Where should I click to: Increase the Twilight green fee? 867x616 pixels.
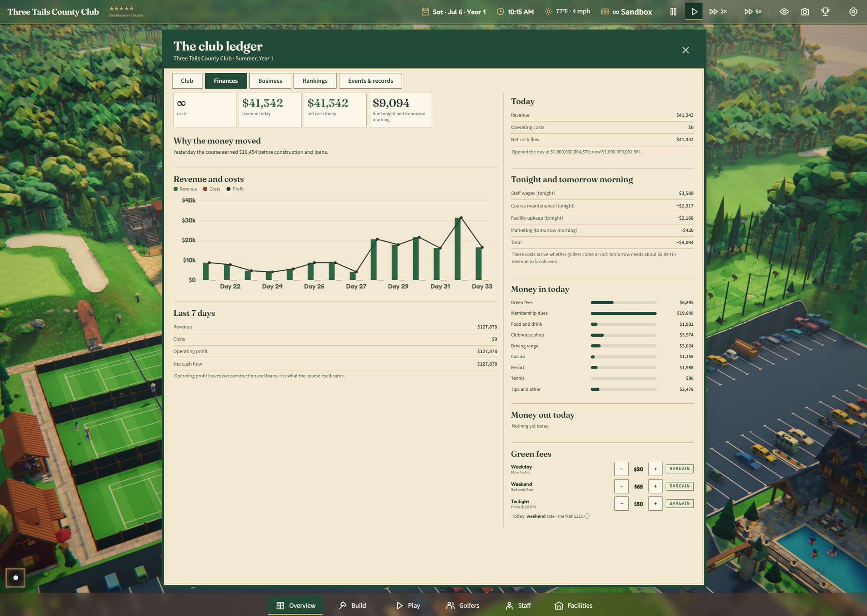pos(655,503)
